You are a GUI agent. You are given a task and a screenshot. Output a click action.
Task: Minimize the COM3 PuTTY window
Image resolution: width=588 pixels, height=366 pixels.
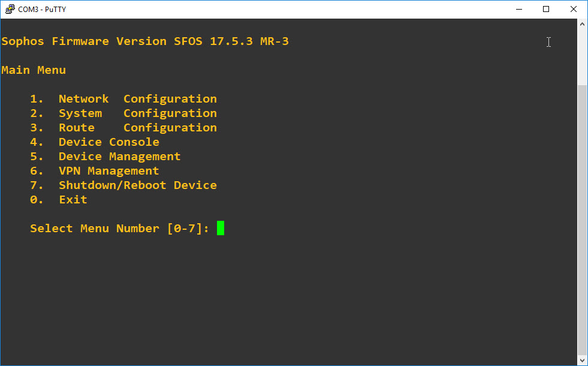(519, 9)
